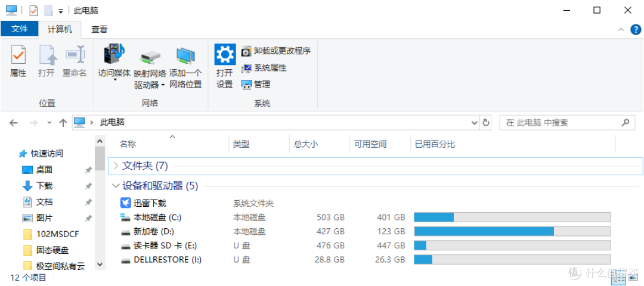Click the C: drive usage bar

tap(512, 217)
